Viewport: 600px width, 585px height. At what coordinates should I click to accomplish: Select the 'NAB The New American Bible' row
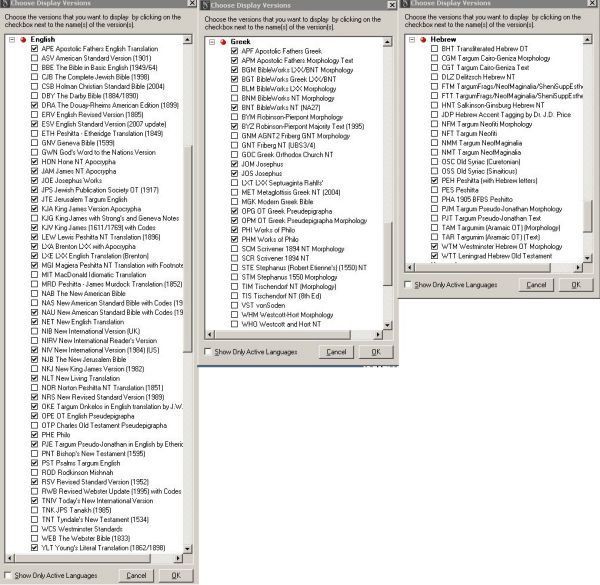click(x=83, y=293)
